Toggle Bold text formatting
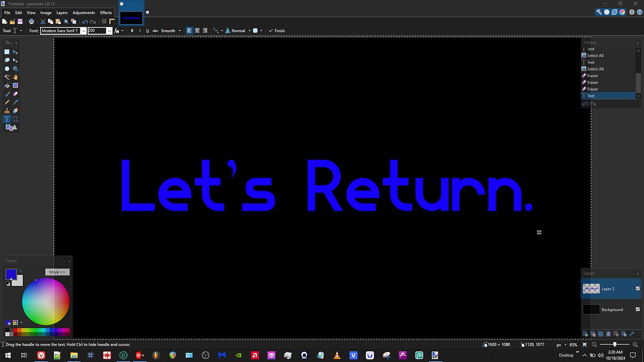Viewport: 644px width, 362px height. click(x=132, y=31)
